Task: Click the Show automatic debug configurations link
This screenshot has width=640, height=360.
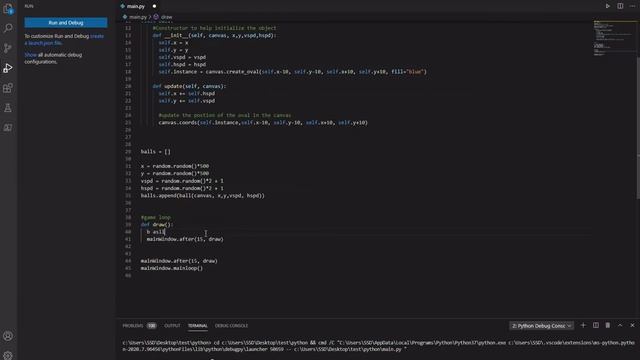Action: click(31, 55)
